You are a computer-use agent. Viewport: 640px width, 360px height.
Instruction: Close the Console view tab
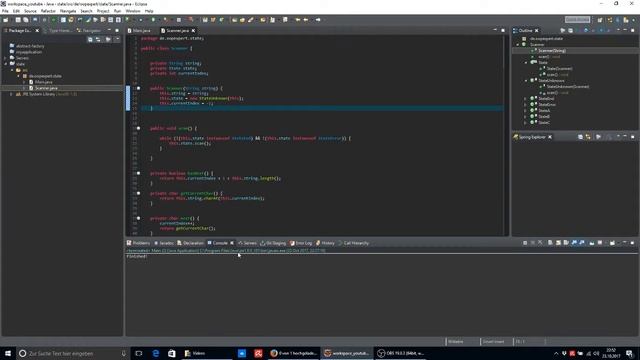(x=232, y=243)
